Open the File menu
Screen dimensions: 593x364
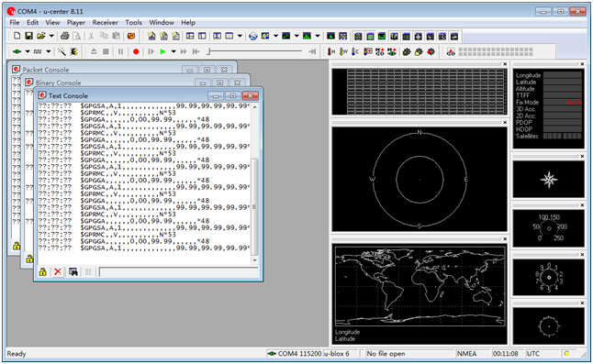click(15, 23)
